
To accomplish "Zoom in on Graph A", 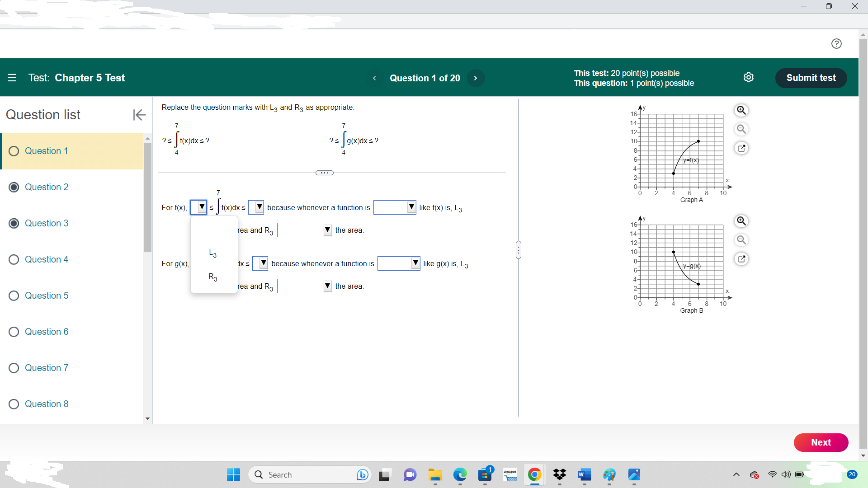I will pyautogui.click(x=741, y=110).
